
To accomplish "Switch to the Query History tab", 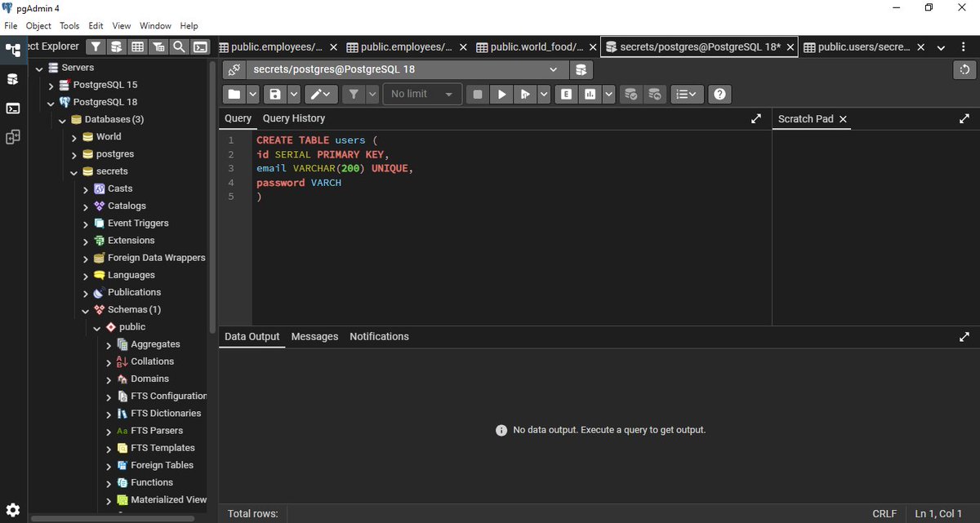I will point(294,119).
